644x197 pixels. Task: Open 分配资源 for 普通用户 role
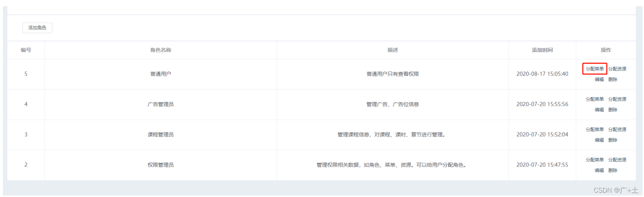pyautogui.click(x=617, y=69)
